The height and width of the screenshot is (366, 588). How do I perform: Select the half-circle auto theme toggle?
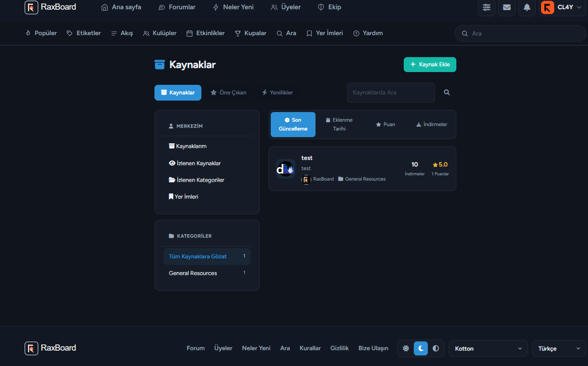pyautogui.click(x=436, y=348)
